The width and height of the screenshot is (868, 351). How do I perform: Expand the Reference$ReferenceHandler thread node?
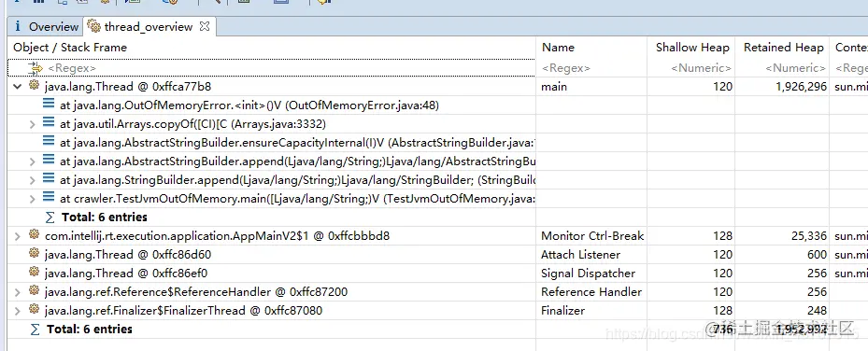tap(17, 292)
